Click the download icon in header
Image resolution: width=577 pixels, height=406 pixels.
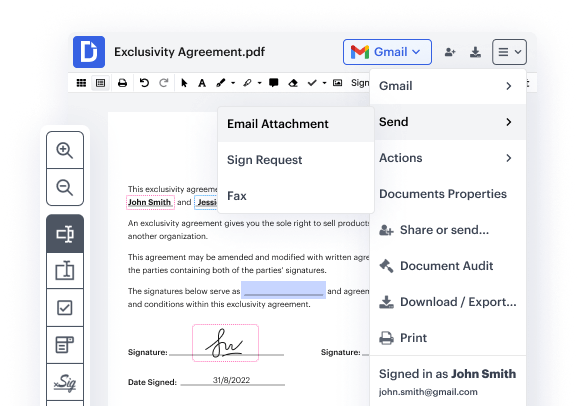click(x=475, y=52)
